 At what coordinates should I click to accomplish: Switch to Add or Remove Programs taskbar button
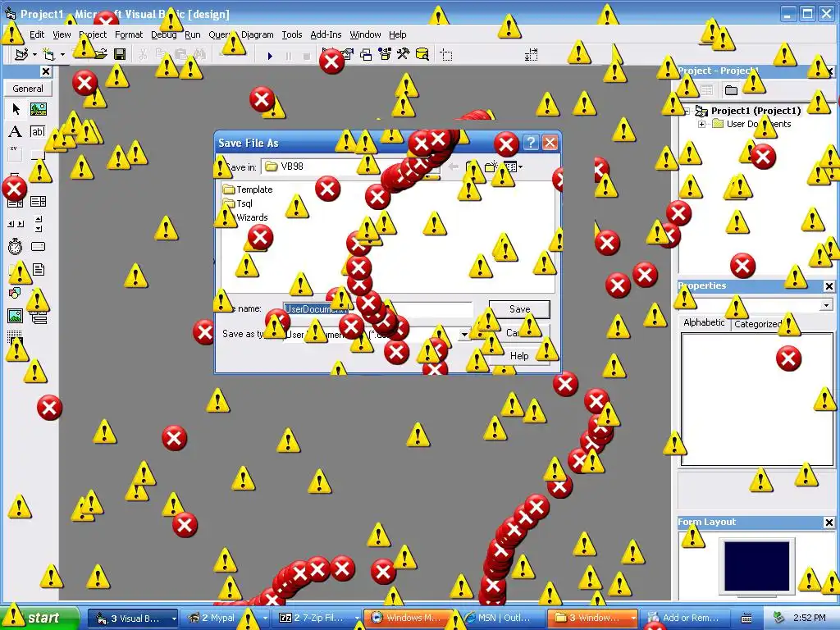pyautogui.click(x=685, y=619)
